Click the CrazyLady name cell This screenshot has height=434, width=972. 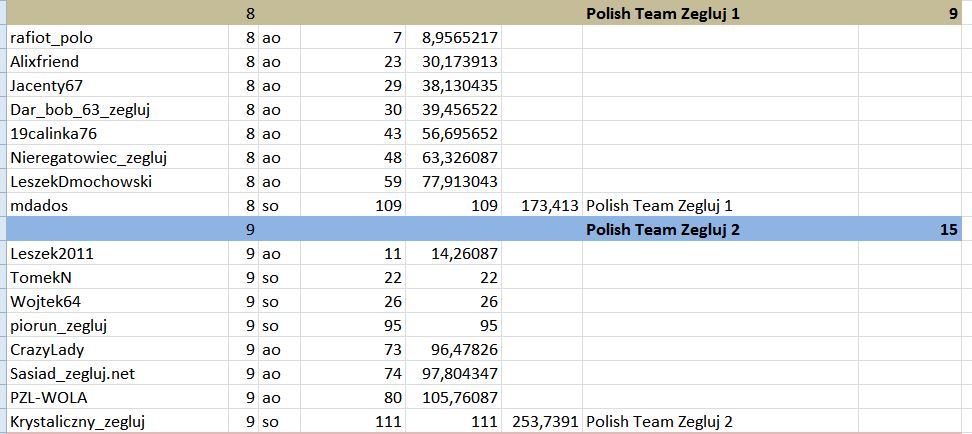click(117, 349)
